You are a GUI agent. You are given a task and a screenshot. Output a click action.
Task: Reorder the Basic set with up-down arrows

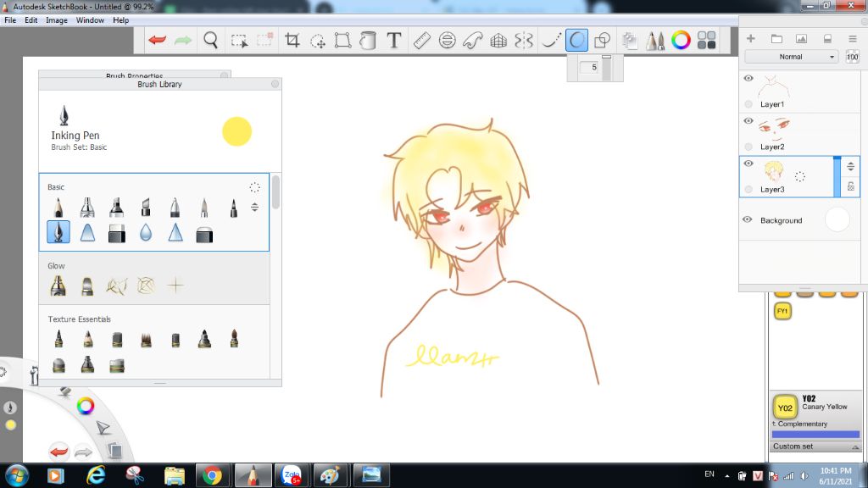pos(254,207)
